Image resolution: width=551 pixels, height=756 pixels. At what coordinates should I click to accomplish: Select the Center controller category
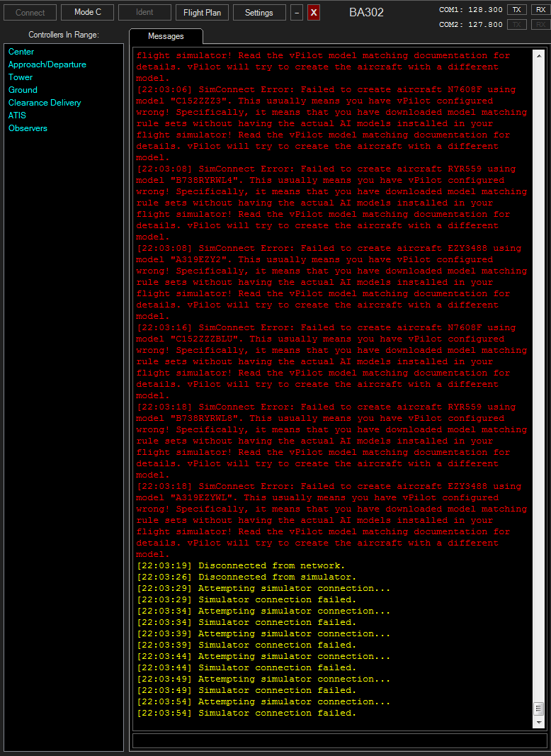click(x=21, y=52)
